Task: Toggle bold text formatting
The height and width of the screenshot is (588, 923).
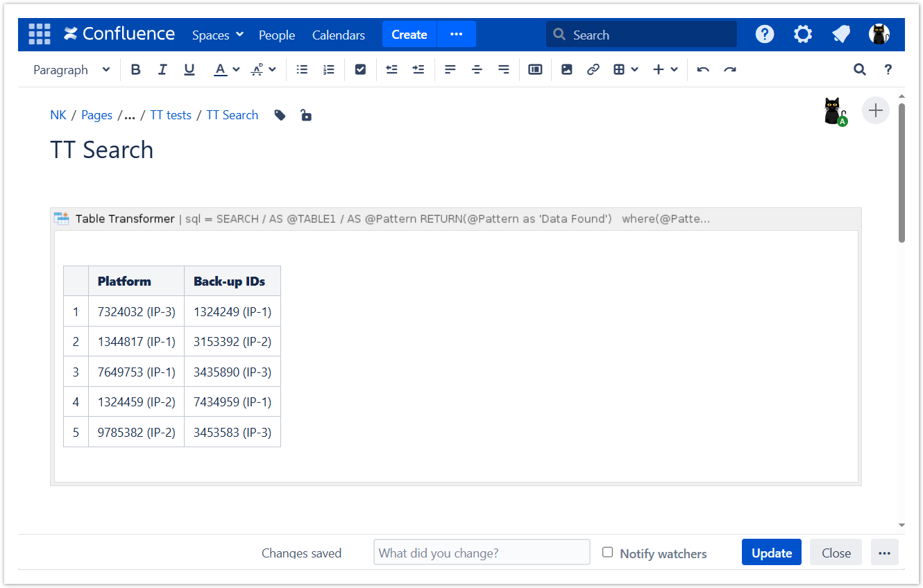Action: pos(136,69)
